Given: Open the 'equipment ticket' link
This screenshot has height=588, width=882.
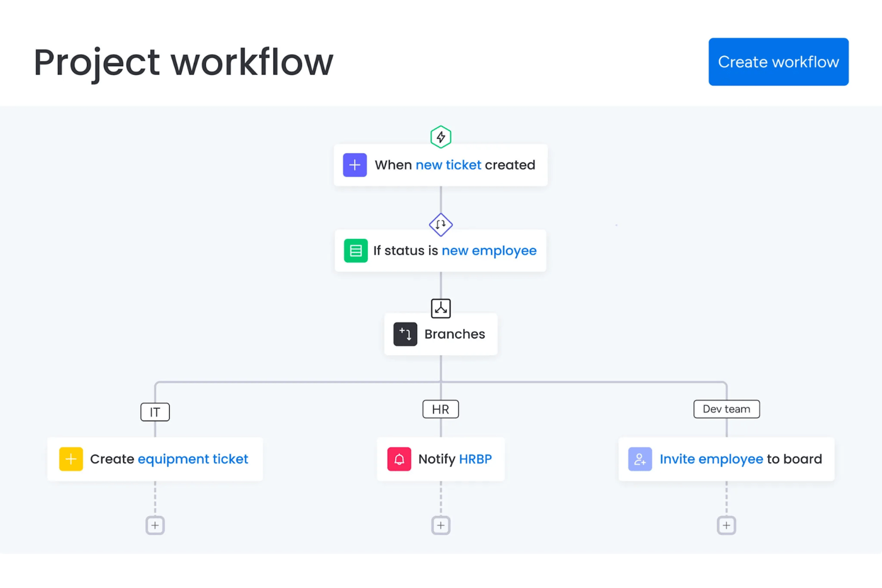Looking at the screenshot, I should [x=193, y=459].
